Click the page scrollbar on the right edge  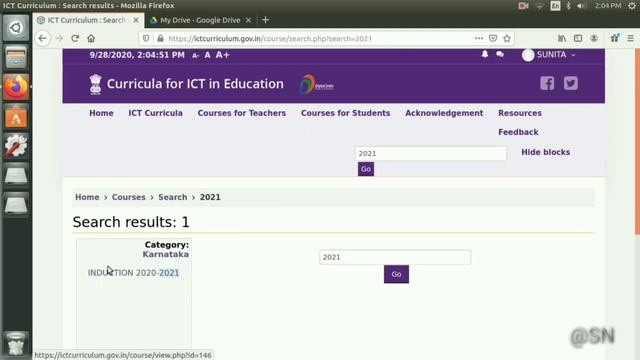[637, 142]
